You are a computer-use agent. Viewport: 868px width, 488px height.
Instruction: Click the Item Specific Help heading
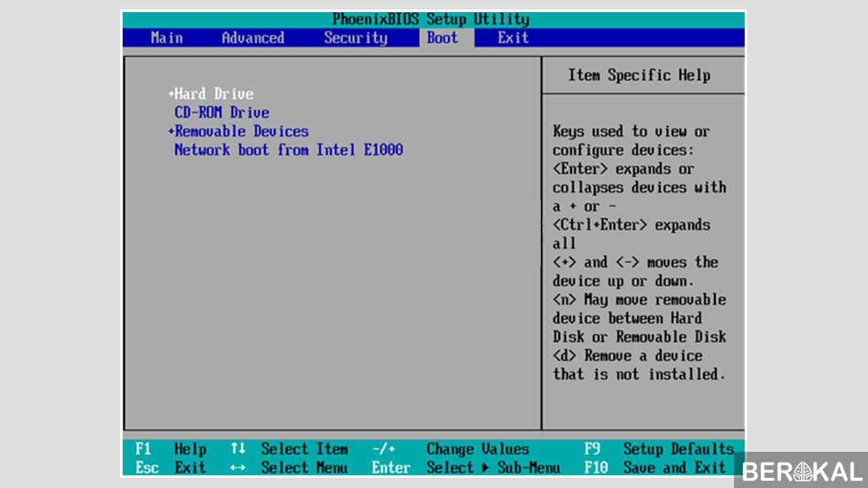(x=639, y=75)
